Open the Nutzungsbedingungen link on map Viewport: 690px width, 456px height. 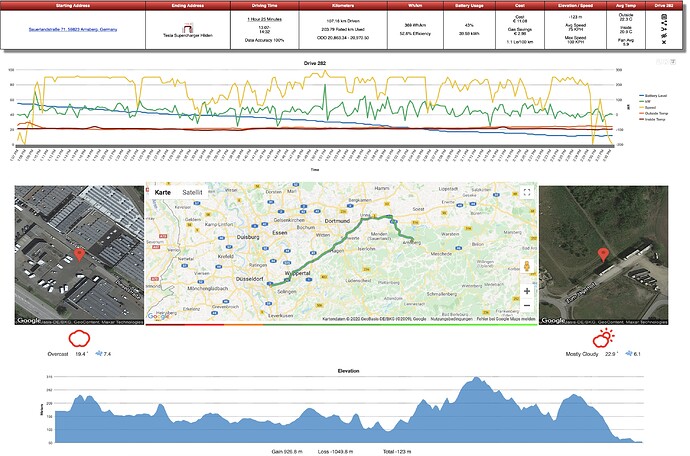tap(451, 319)
